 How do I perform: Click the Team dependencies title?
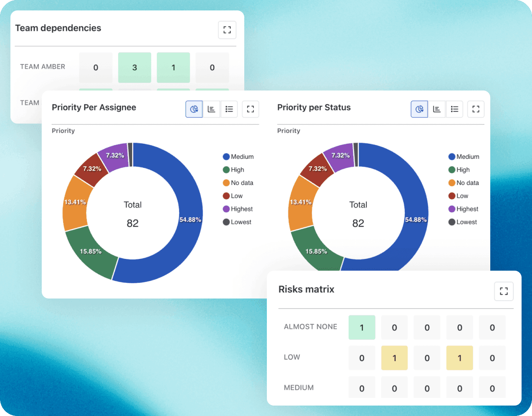[x=58, y=28]
